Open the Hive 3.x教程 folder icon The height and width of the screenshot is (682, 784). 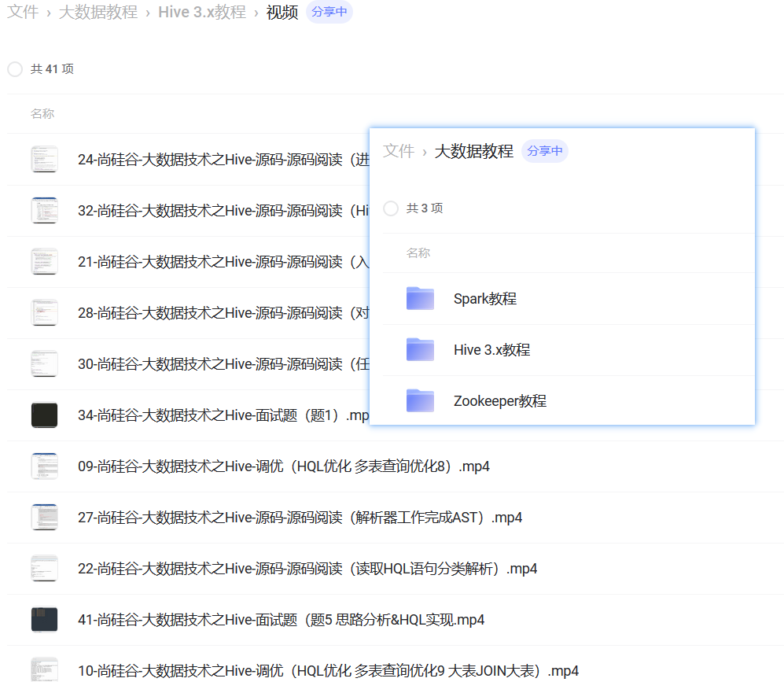420,349
